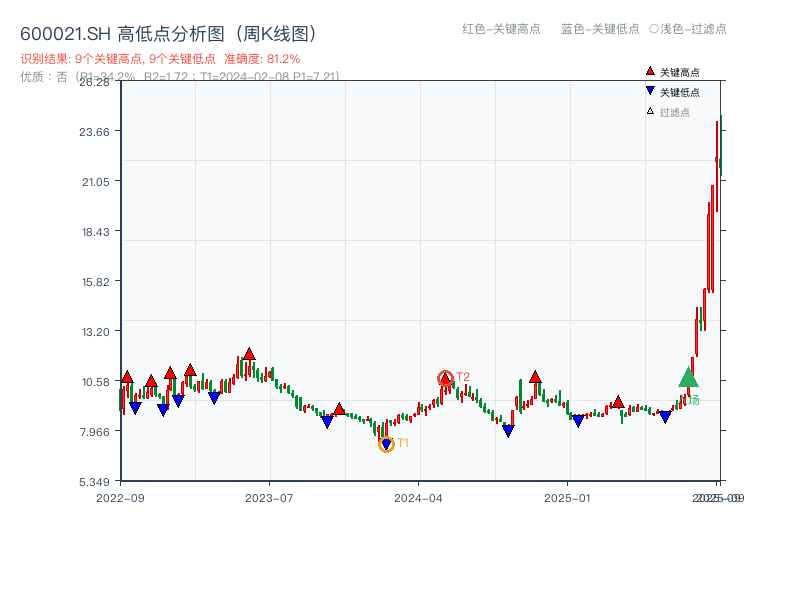800x600 pixels.
Task: Select the red high-point triangle between 2024-04 and 2025-01
Action: pos(535,377)
